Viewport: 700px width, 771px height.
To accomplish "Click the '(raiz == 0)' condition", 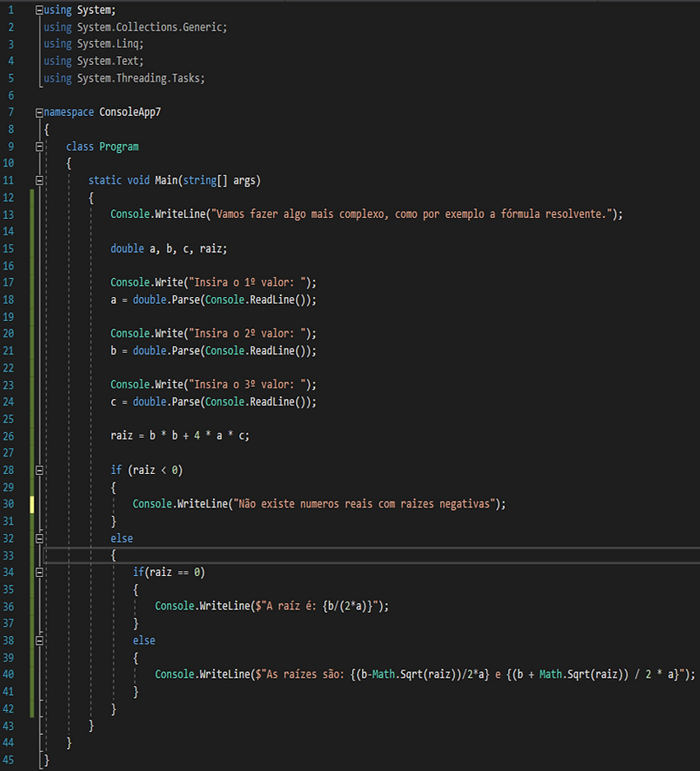I will (x=174, y=573).
